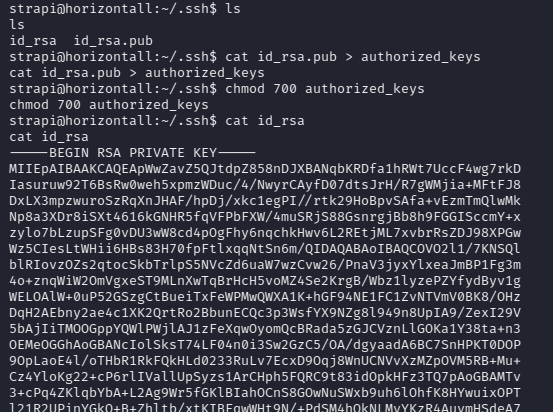Click the key line starting with Iasuruw92T6
The height and width of the screenshot is (412, 553).
point(265,185)
